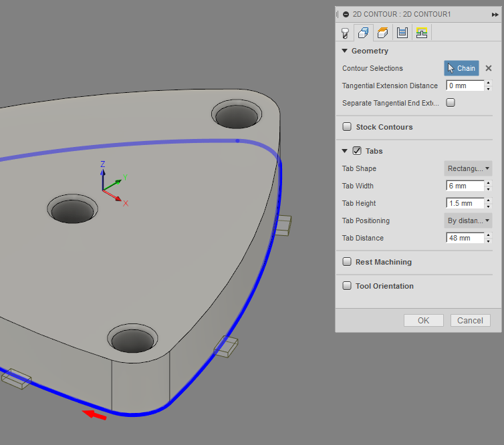Viewport: 504px width, 445px height.
Task: Clear contour selections with the X icon
Action: 489,68
